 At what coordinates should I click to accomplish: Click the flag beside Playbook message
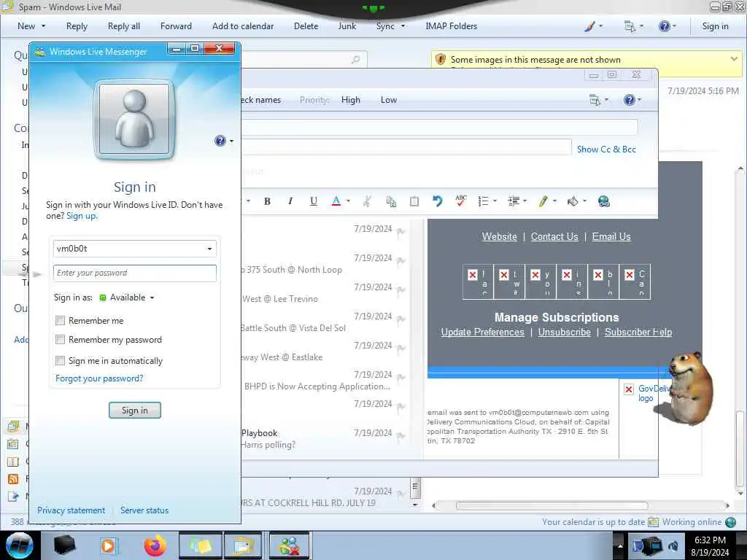pyautogui.click(x=401, y=436)
